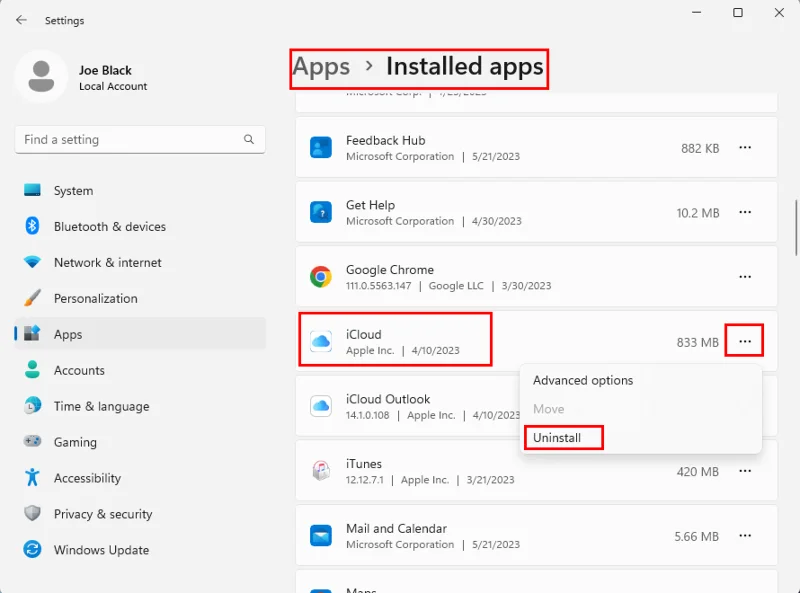Viewport: 800px width, 593px height.
Task: Open Time & language settings
Action: 140,406
